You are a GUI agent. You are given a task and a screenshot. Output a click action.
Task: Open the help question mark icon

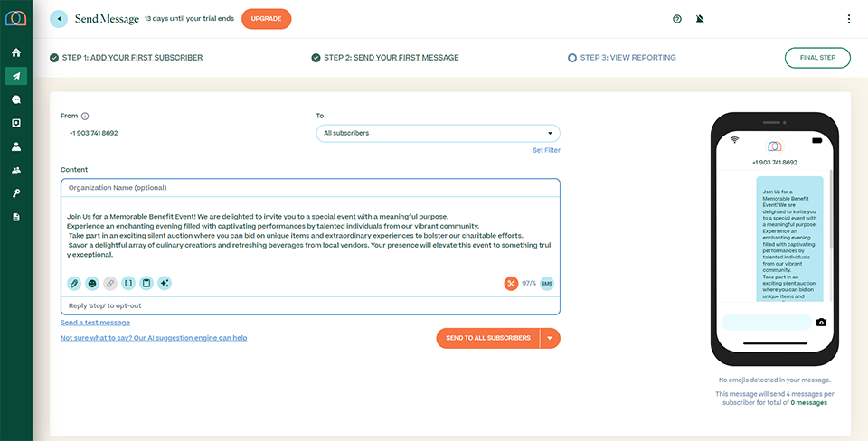(x=677, y=19)
